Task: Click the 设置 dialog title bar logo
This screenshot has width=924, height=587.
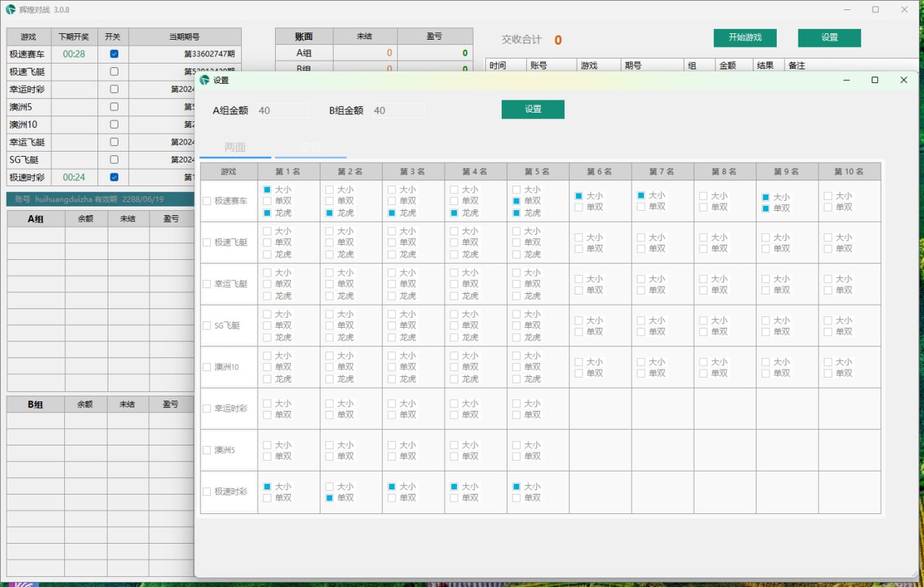Action: coord(204,80)
